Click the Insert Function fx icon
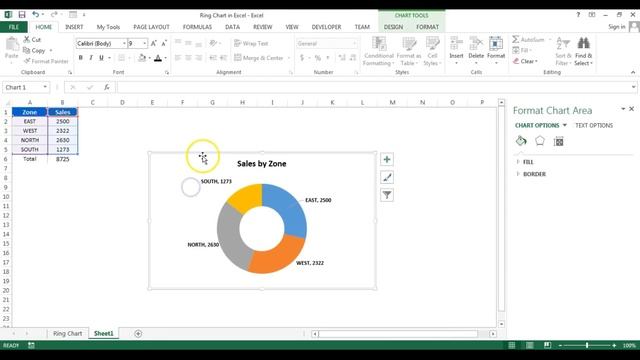Screen dimensions: 640x360 pyautogui.click(x=107, y=87)
